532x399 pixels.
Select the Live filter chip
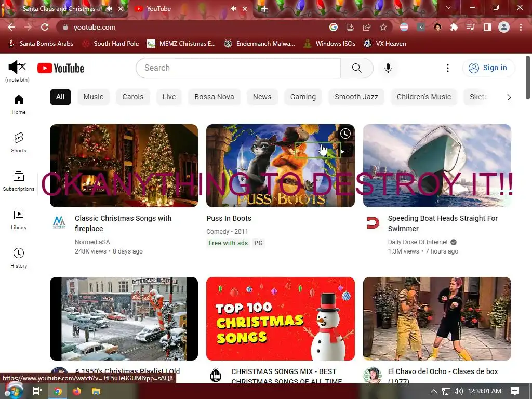[169, 97]
